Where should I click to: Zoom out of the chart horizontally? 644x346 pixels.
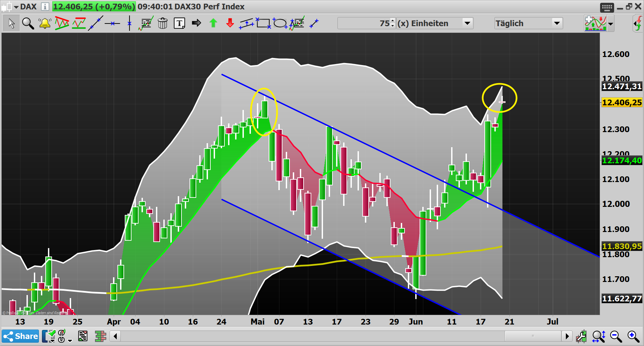[x=616, y=336]
